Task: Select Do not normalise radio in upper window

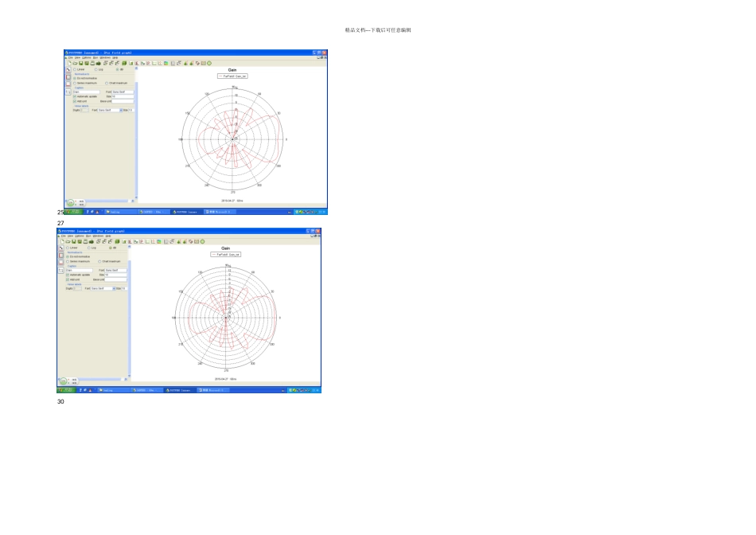Action: pos(75,78)
